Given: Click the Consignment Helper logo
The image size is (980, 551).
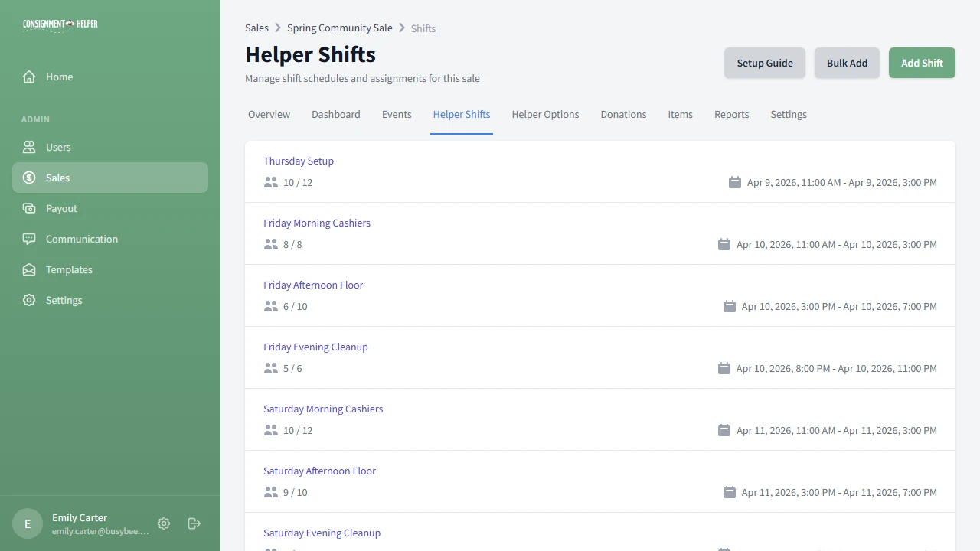Looking at the screenshot, I should tap(60, 24).
